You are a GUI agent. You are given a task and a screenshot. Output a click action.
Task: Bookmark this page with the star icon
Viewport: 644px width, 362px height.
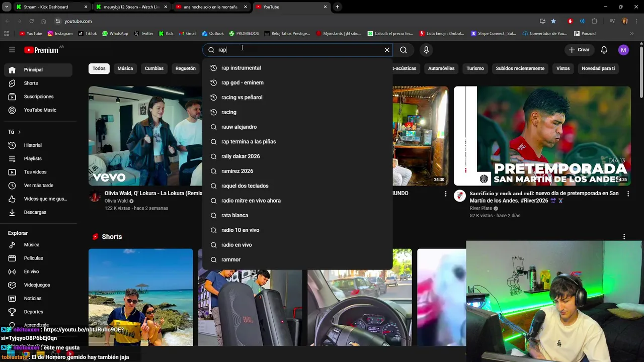(553, 21)
